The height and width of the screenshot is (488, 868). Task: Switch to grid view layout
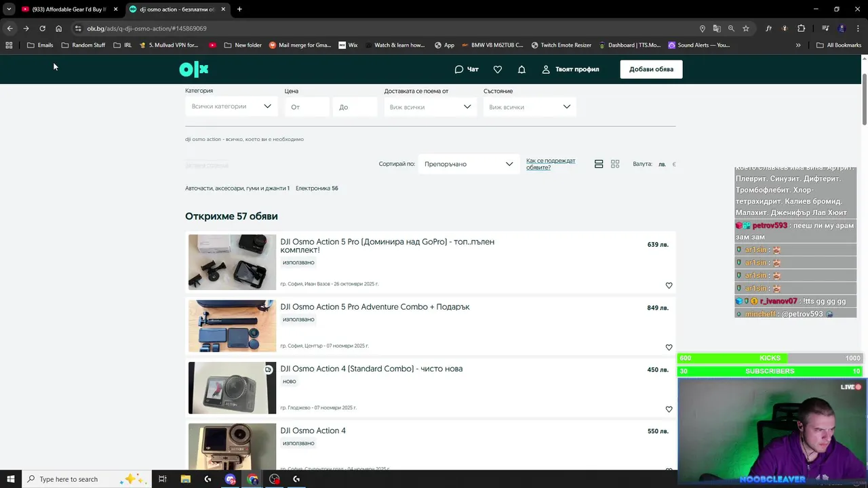615,164
